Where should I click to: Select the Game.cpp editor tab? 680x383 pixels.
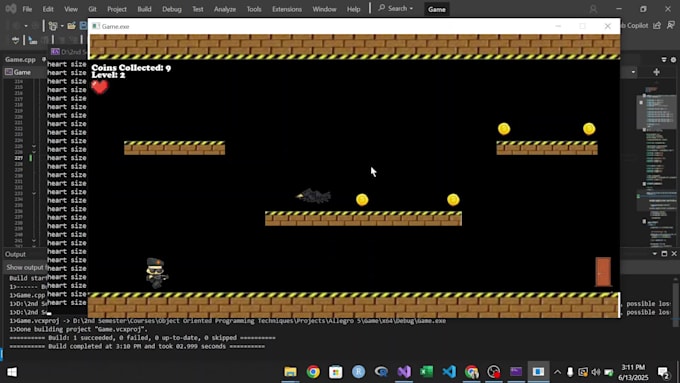(20, 59)
